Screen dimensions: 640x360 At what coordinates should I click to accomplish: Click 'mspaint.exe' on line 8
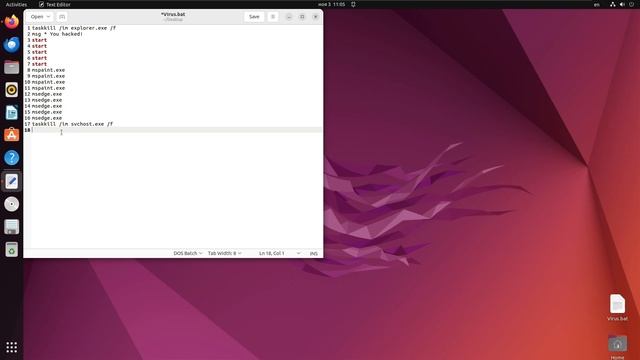(x=48, y=70)
